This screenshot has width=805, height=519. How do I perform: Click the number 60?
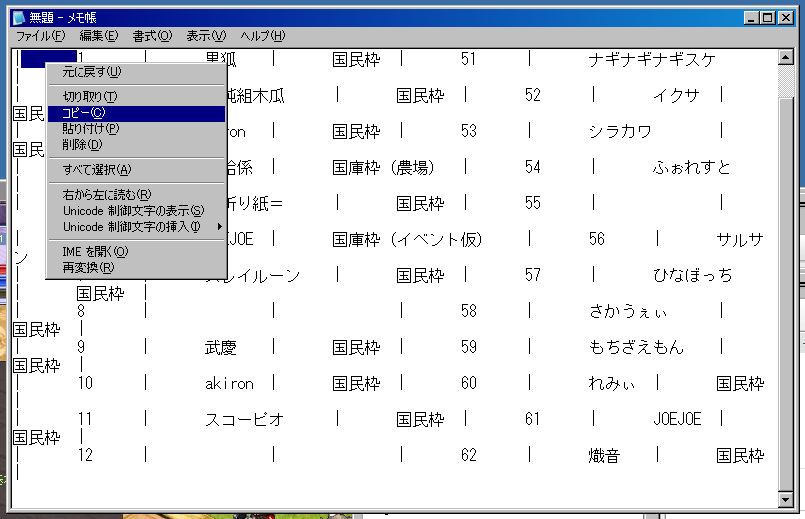[x=468, y=383]
